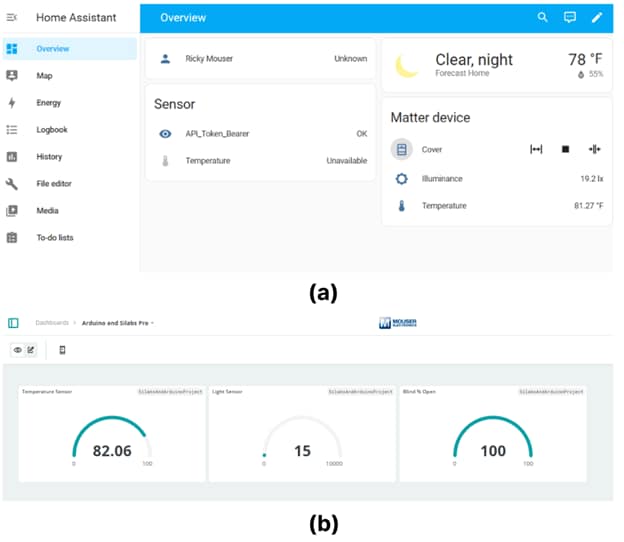Click the Illuminance gear-shaped icon
Screen dimensions: 624x542
click(x=402, y=179)
